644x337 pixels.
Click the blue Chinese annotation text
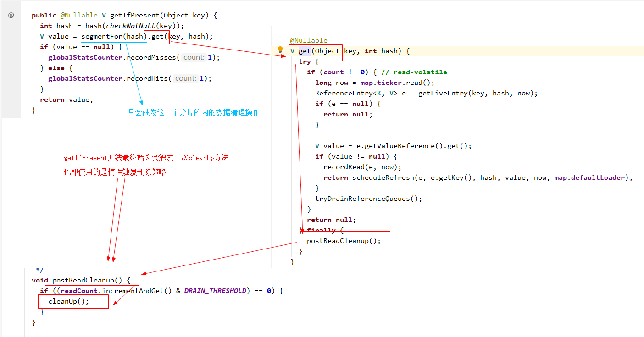194,112
